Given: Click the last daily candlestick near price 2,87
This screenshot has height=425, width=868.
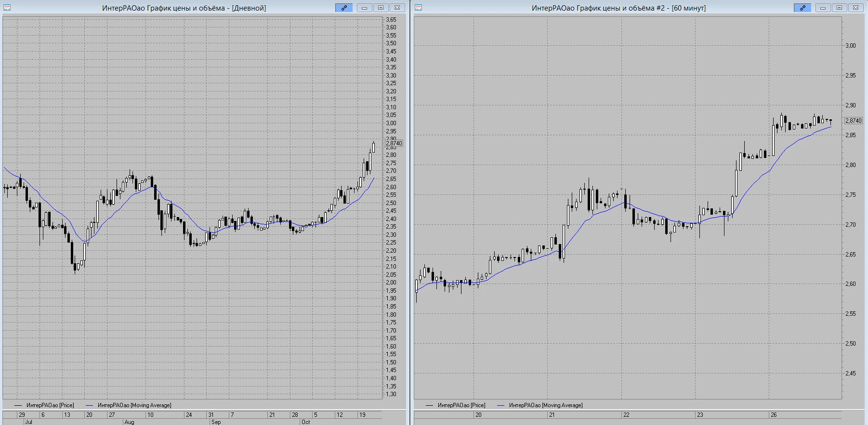Looking at the screenshot, I should coord(373,147).
